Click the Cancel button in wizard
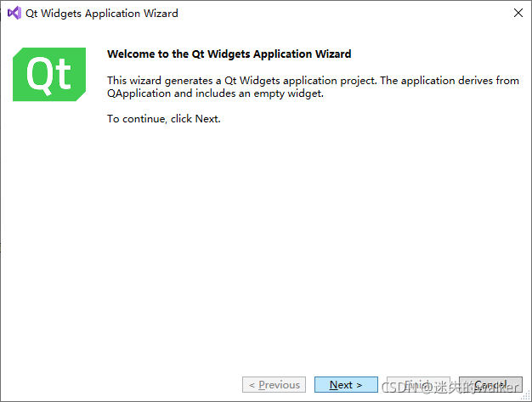 [x=490, y=385]
